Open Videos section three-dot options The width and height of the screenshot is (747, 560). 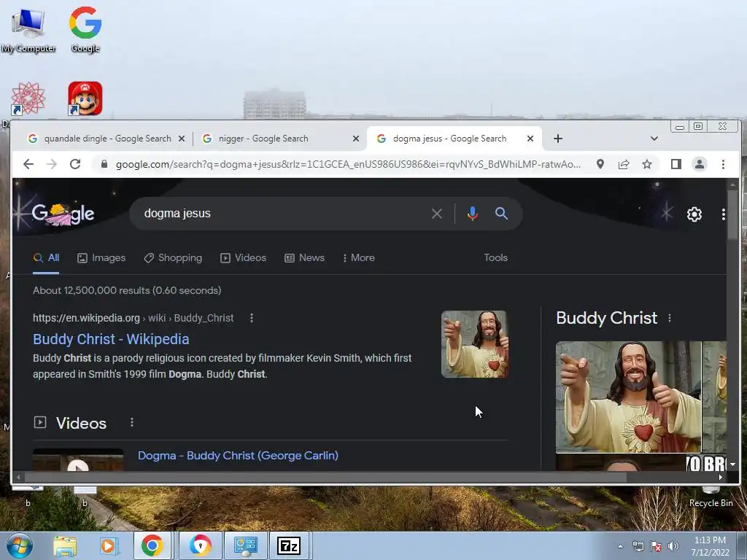(132, 422)
